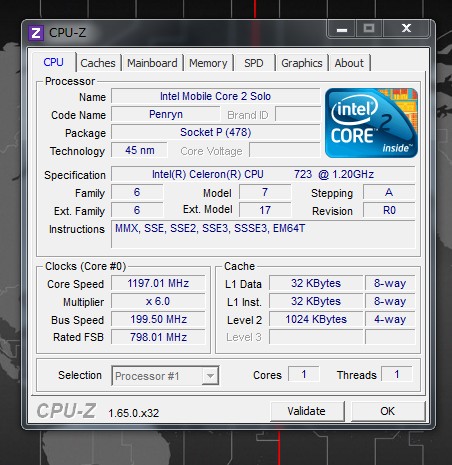Click the empty Level 3 cache size field
The width and height of the screenshot is (452, 465).
point(316,337)
